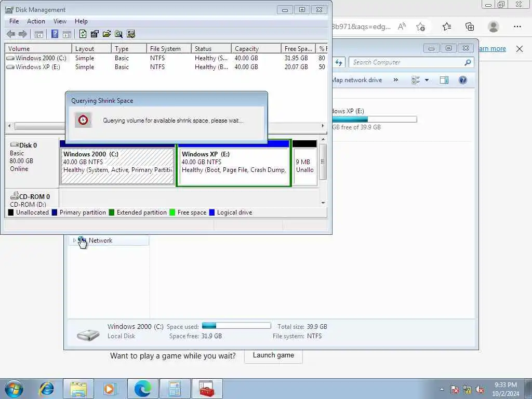This screenshot has height=399, width=532.
Task: Click the Edge profile avatar
Action: coord(494,26)
